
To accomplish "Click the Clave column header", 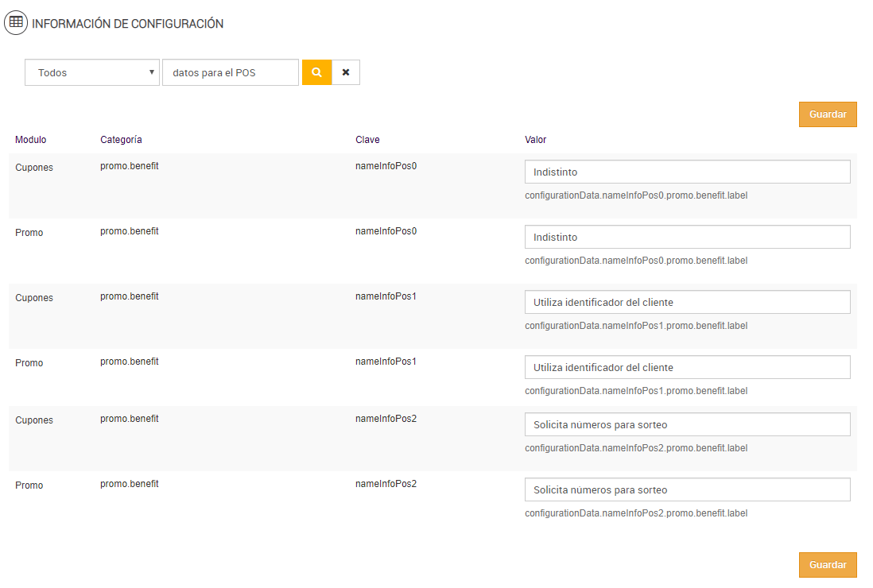I will click(367, 140).
